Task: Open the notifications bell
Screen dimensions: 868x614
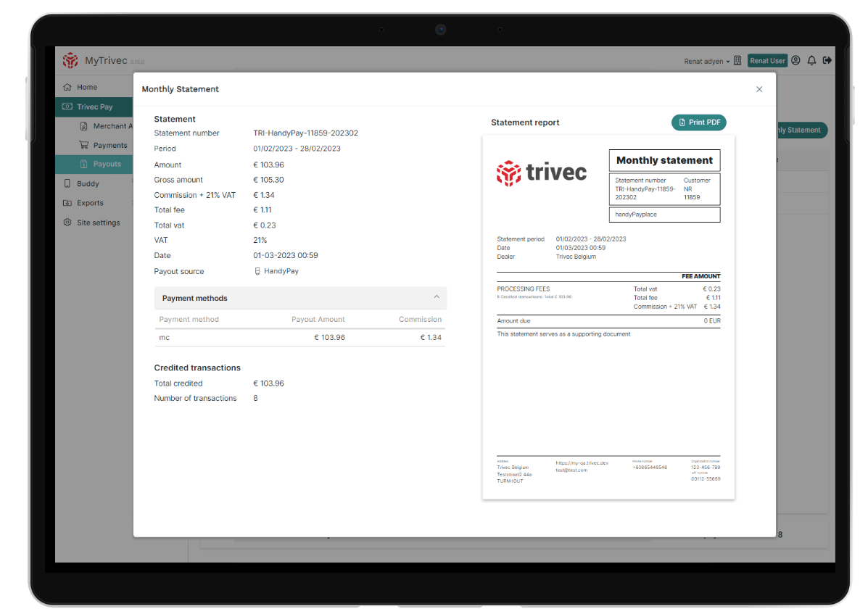Action: (x=811, y=61)
